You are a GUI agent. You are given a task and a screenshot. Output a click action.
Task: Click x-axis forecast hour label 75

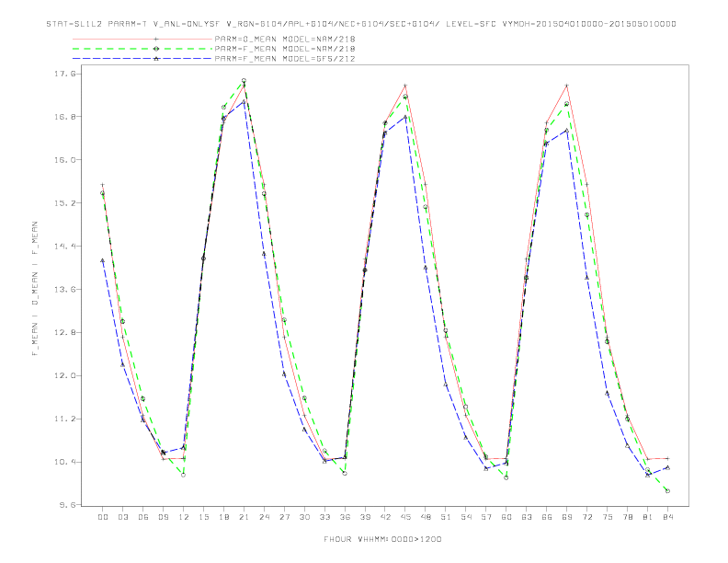click(x=608, y=517)
